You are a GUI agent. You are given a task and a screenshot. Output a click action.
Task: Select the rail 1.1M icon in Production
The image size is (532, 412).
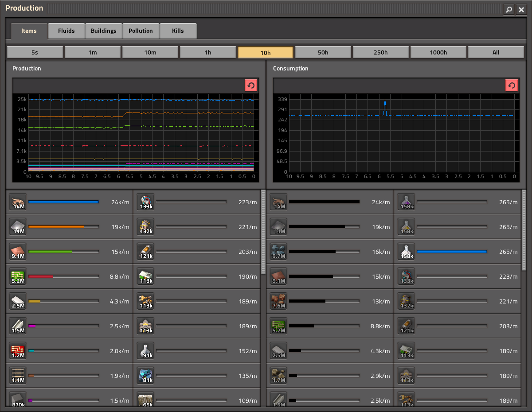click(19, 376)
